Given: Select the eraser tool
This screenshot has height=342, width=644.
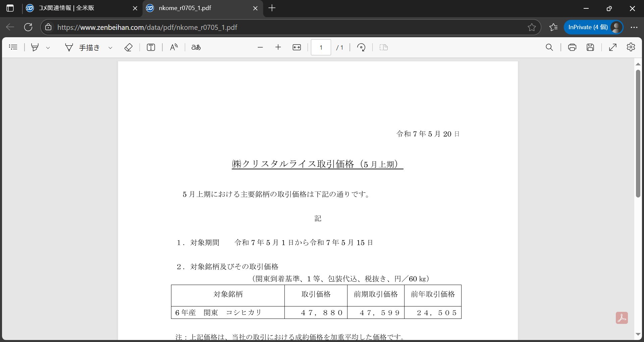Looking at the screenshot, I should point(128,47).
